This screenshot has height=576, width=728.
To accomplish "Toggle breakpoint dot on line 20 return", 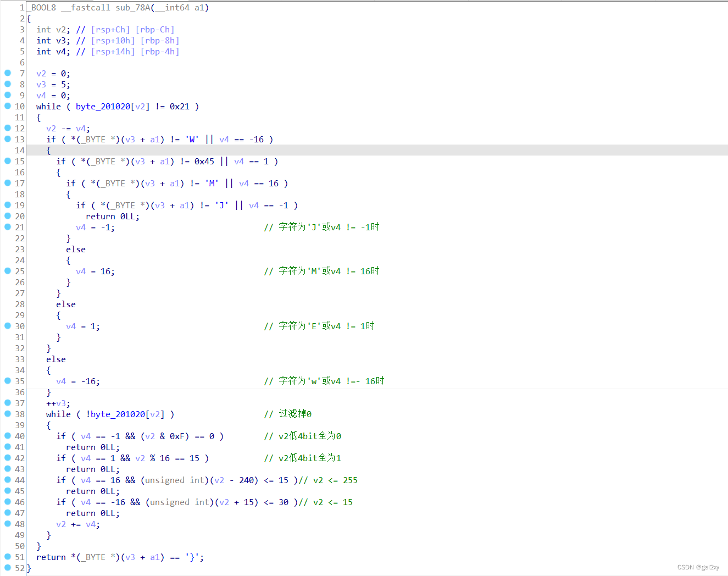I will coord(8,215).
